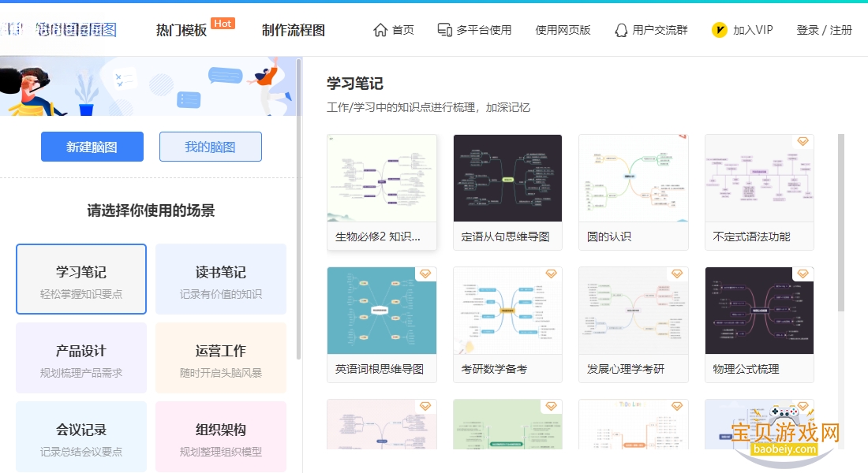Select the 读书笔记 scenario card
Image resolution: width=868 pixels, height=473 pixels.
click(221, 279)
